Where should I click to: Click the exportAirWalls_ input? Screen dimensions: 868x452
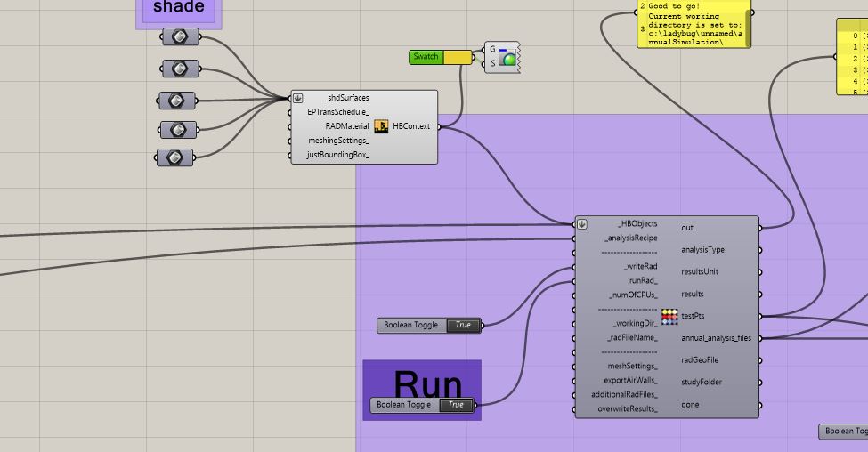[631, 381]
